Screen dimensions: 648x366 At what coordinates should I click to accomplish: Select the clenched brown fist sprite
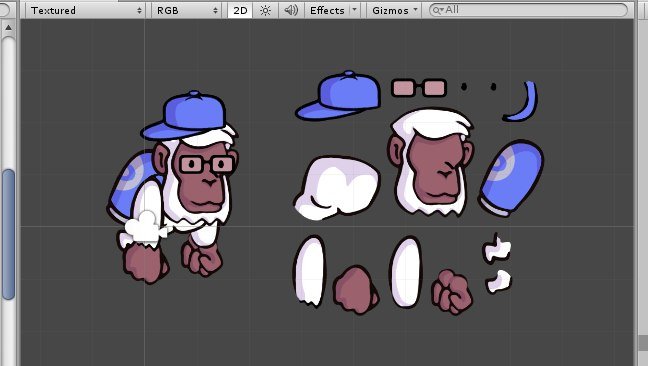tap(452, 291)
